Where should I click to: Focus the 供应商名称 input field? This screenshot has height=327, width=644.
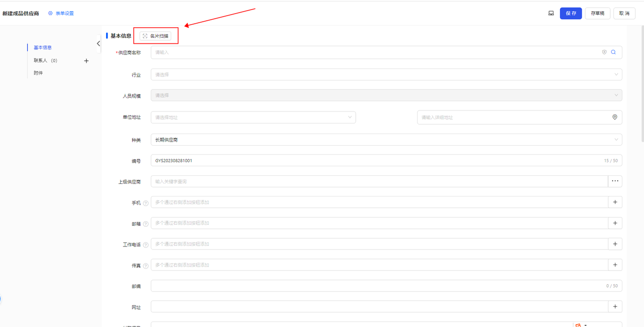pyautogui.click(x=386, y=52)
